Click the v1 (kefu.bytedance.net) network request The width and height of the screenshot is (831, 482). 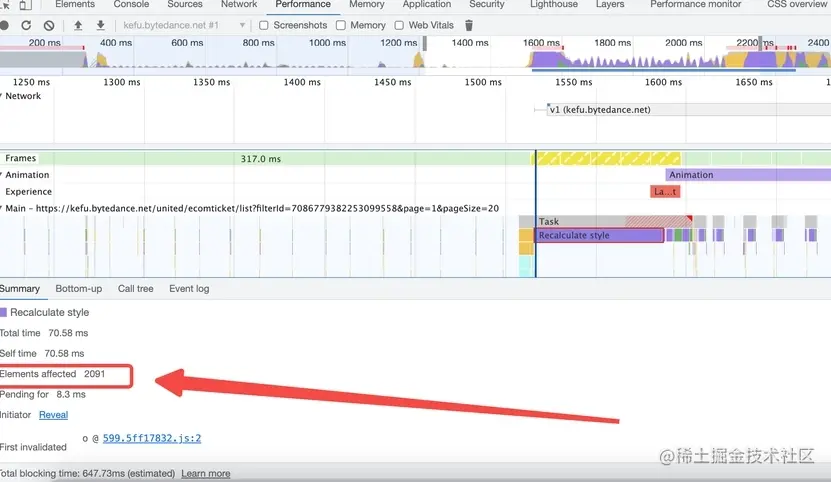(x=688, y=110)
